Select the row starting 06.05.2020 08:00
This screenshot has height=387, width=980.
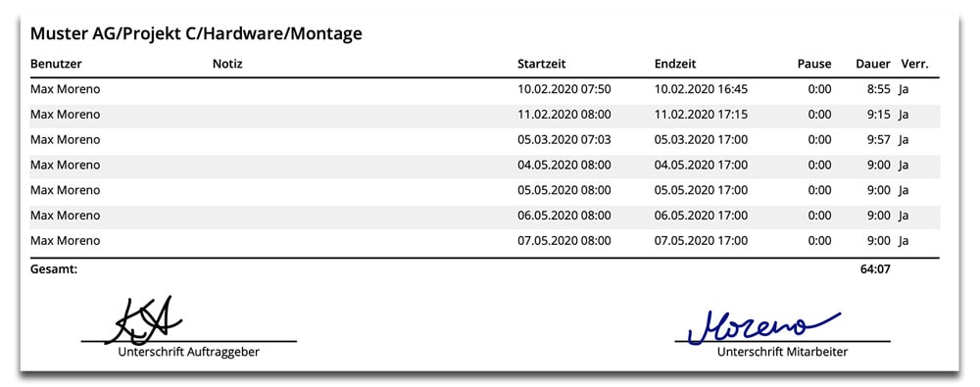[x=484, y=216]
